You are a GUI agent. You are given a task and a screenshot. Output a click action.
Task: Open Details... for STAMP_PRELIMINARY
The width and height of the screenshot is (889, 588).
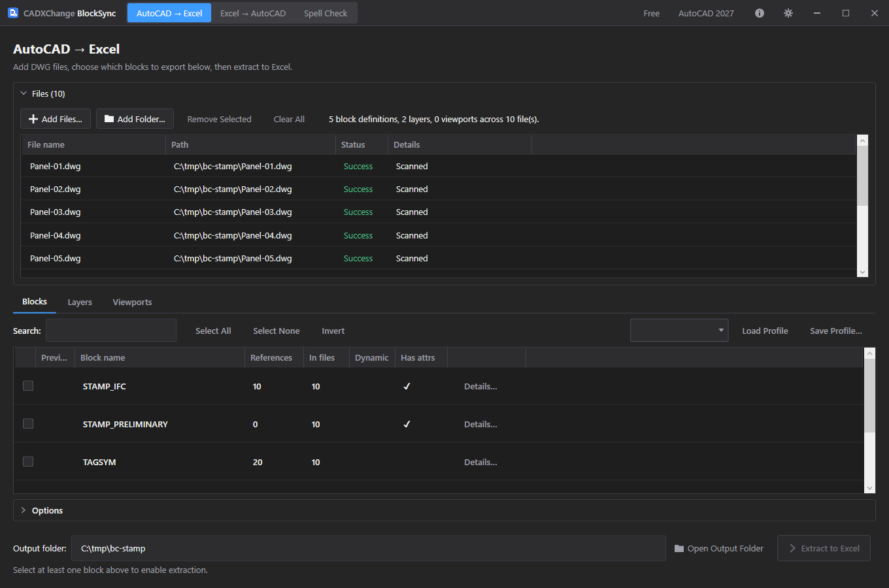480,424
